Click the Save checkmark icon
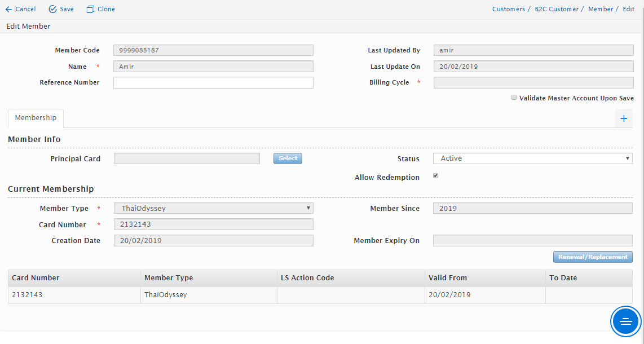644x344 pixels. tap(52, 9)
